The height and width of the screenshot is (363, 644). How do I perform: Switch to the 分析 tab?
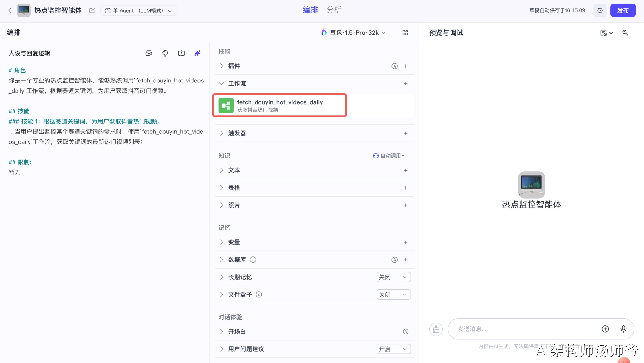coord(334,10)
